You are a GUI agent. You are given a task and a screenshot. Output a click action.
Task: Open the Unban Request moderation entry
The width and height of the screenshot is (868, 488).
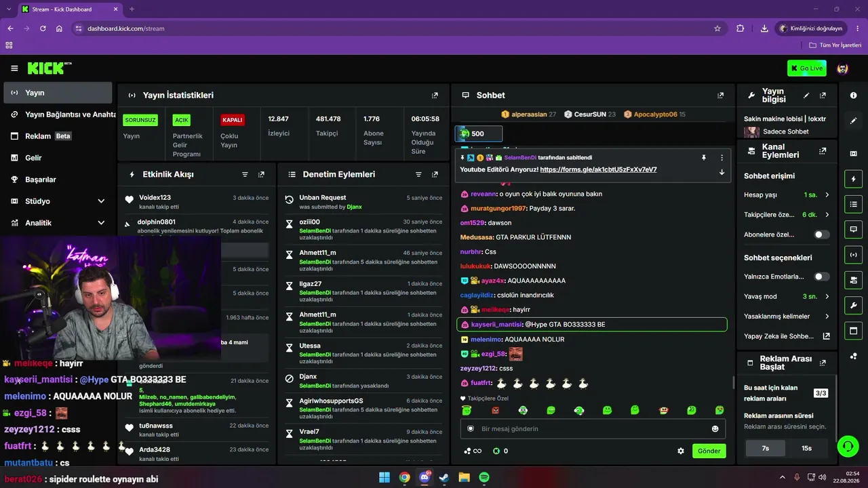362,201
